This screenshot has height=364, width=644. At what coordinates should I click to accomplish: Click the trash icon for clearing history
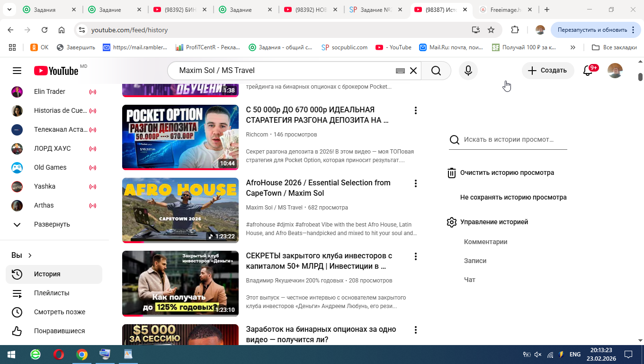click(452, 173)
